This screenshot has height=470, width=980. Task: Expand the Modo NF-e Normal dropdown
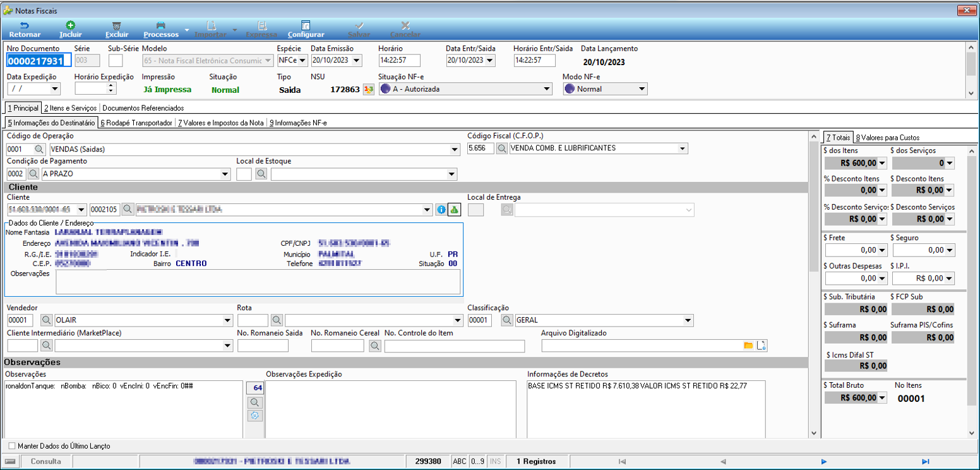click(642, 89)
